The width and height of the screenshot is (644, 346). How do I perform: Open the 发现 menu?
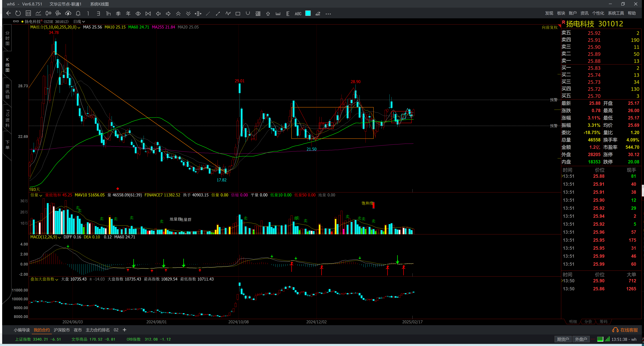(x=549, y=13)
